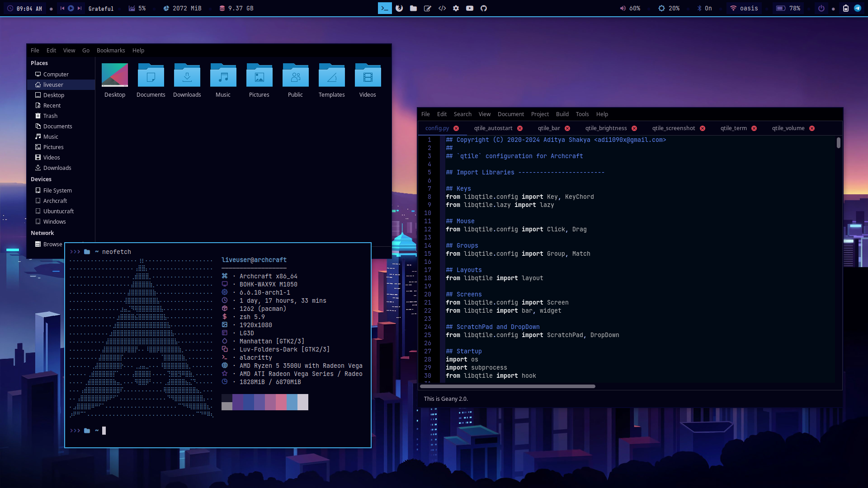Image resolution: width=868 pixels, height=488 pixels.
Task: Toggle play/pause for the Grateful track
Action: coord(71,8)
